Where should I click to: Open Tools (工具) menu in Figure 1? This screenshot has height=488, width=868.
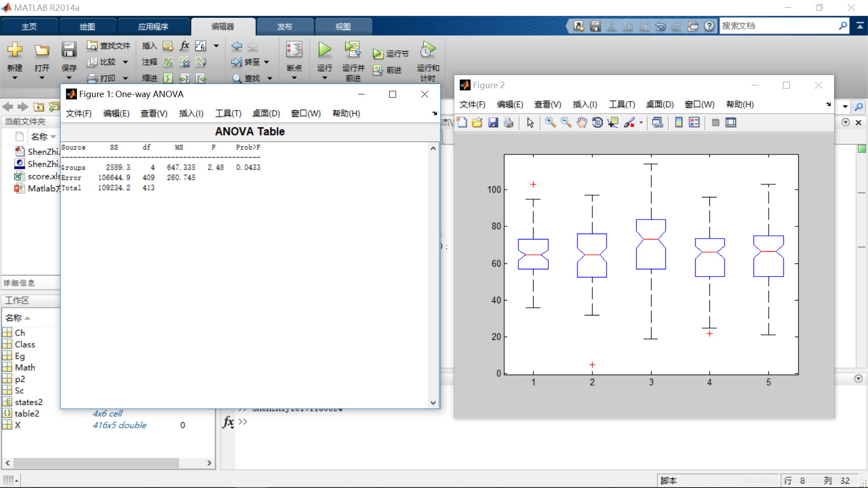[x=228, y=113]
